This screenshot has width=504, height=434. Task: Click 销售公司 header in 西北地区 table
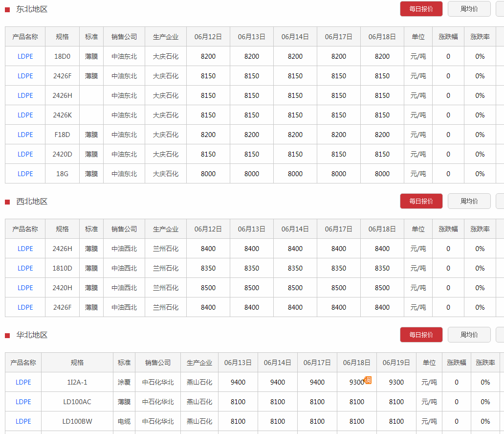pyautogui.click(x=124, y=229)
